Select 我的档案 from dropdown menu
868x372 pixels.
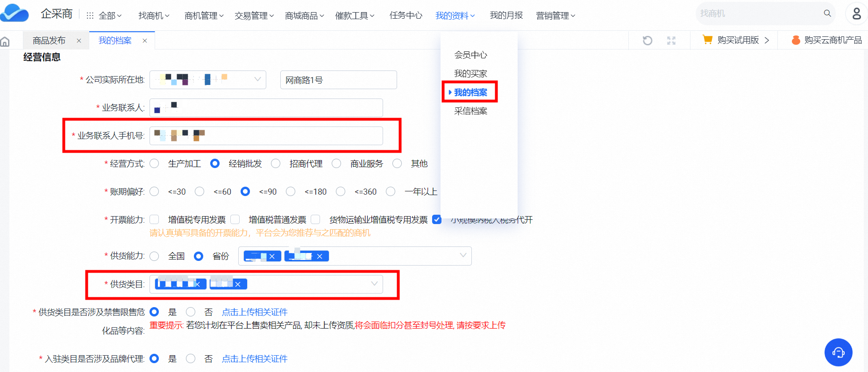(470, 92)
